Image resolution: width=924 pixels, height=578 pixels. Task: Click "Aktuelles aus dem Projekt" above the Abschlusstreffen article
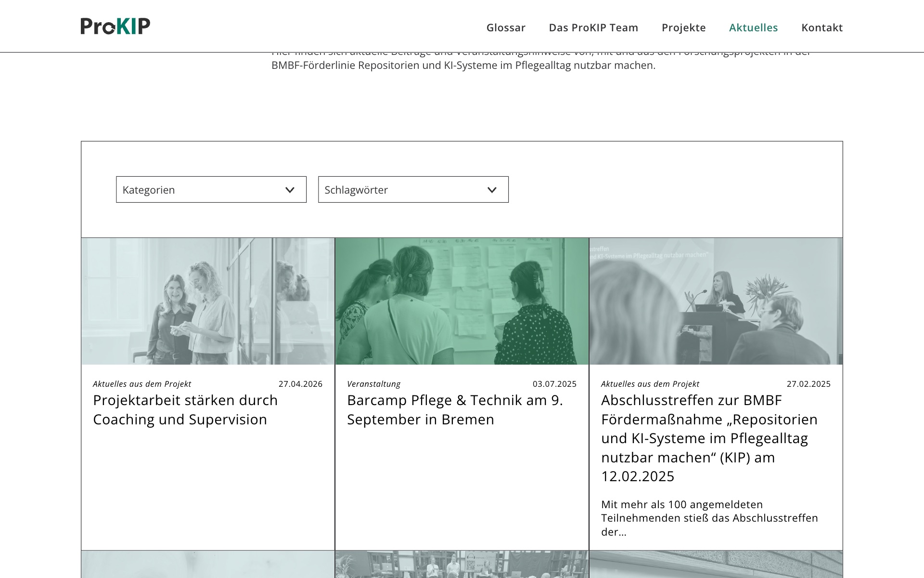650,384
